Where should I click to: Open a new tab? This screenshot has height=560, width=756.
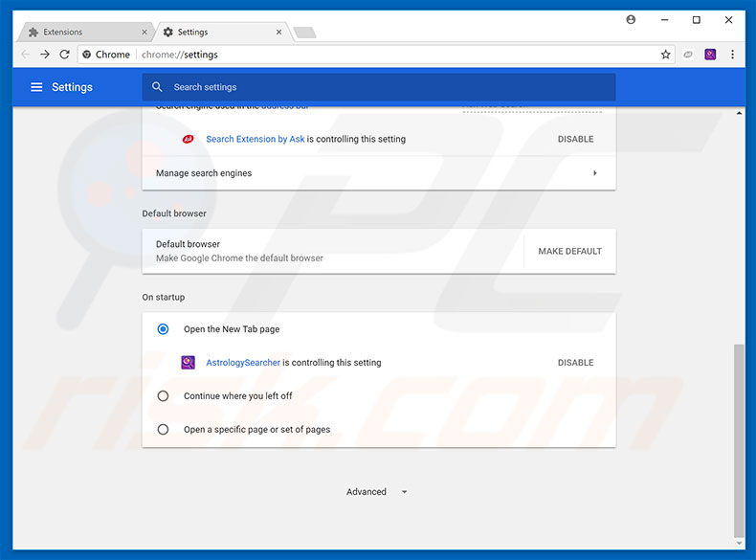[x=304, y=33]
